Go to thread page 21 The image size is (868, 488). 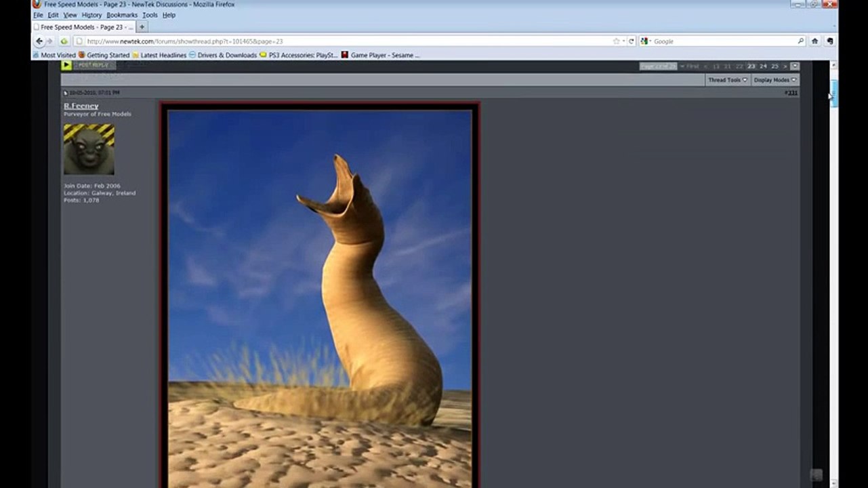(x=728, y=66)
